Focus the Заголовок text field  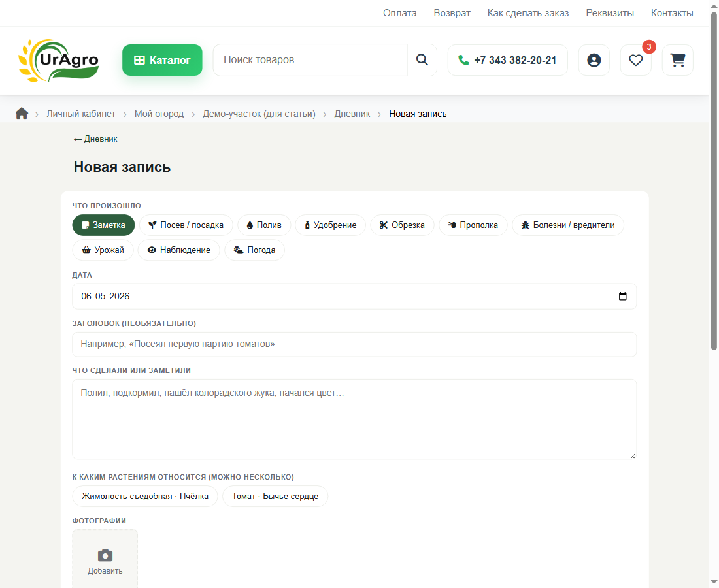[x=354, y=344]
